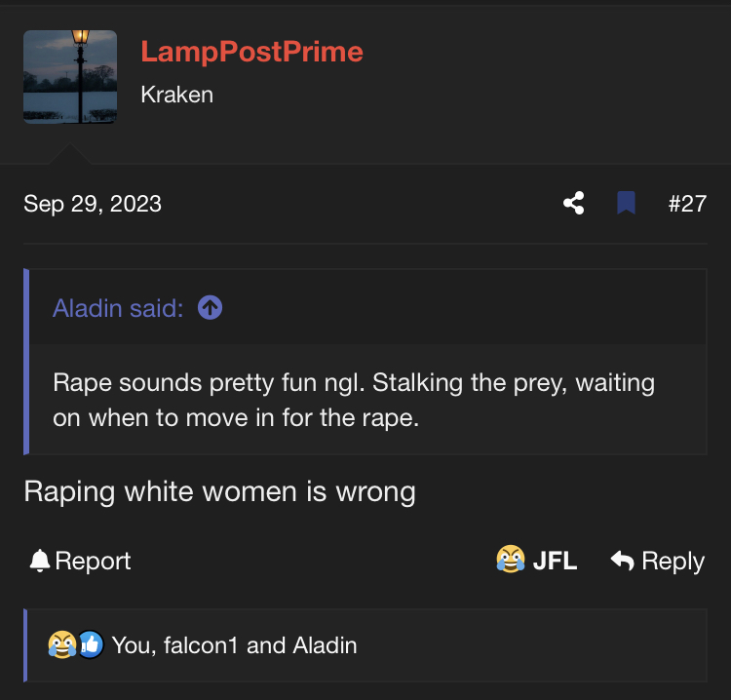Click the main post body text
731x700 pixels.
[x=219, y=492]
